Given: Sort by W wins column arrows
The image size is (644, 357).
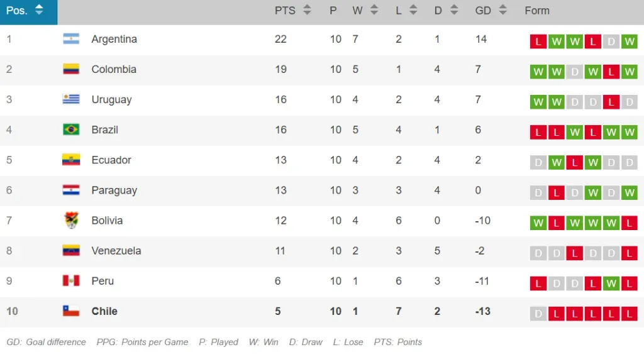Looking at the screenshot, I should (x=374, y=11).
